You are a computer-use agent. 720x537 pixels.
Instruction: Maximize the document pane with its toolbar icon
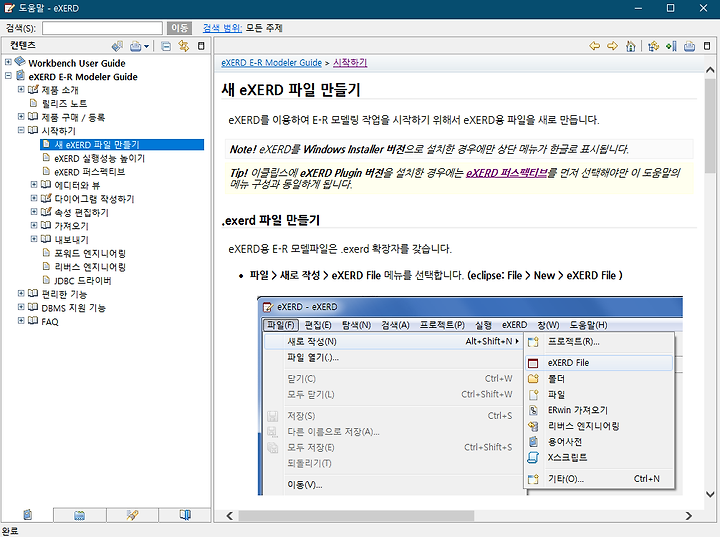(707, 46)
